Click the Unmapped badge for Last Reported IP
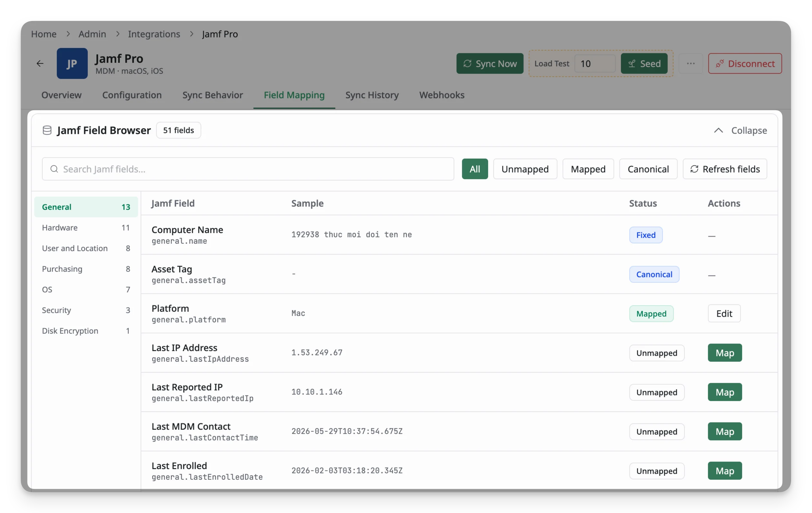Image resolution: width=812 pixels, height=513 pixels. click(657, 392)
